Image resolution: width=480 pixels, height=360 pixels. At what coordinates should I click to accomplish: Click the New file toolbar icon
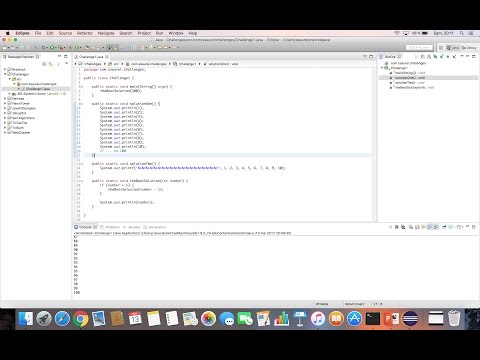pos(4,48)
